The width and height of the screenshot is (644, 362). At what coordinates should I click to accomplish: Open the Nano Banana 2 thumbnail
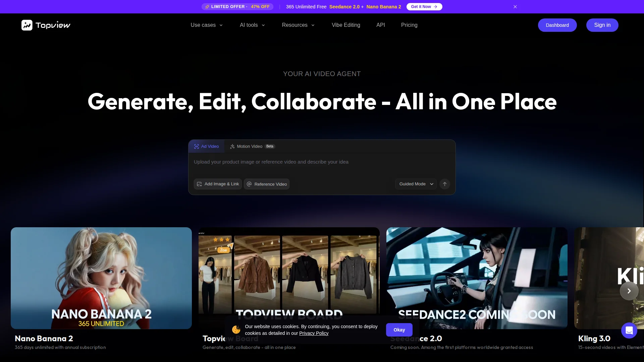[101, 278]
